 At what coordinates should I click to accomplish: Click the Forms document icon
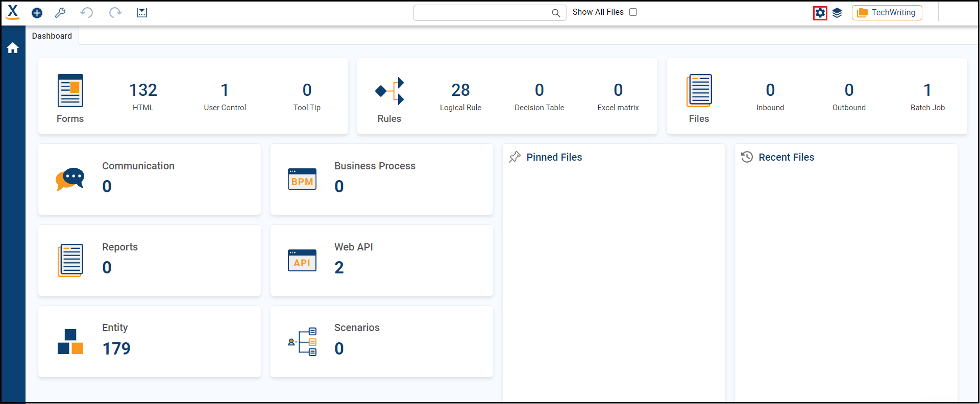click(x=70, y=91)
